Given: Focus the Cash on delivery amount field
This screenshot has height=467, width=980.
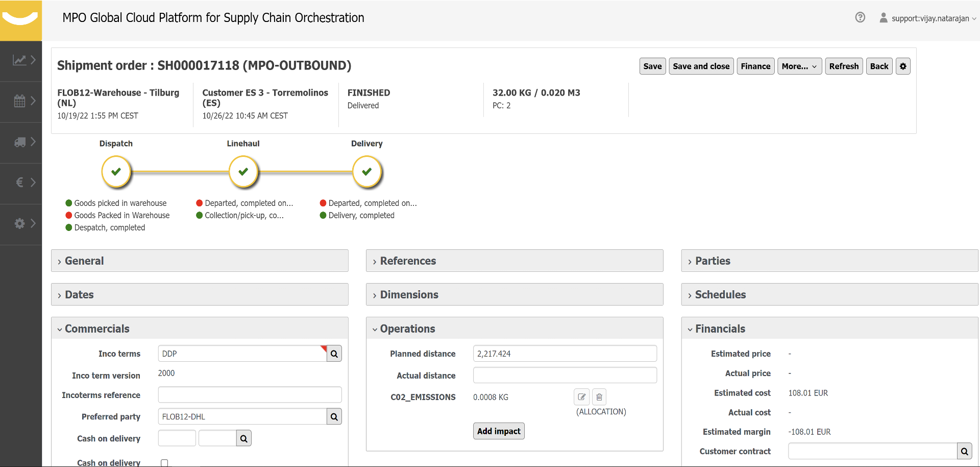Looking at the screenshot, I should (x=177, y=438).
